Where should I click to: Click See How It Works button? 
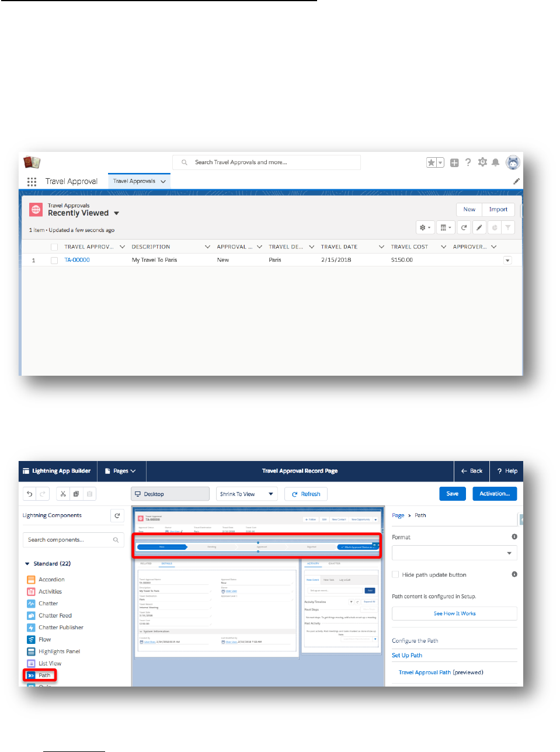click(454, 614)
